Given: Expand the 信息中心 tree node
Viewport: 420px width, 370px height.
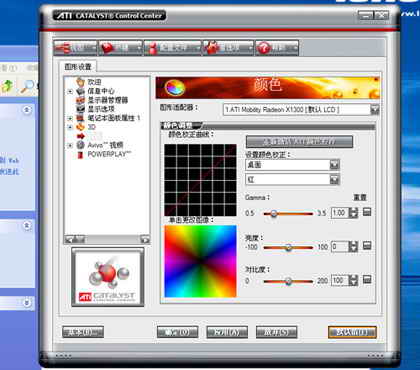Looking at the screenshot, I should pos(70,91).
